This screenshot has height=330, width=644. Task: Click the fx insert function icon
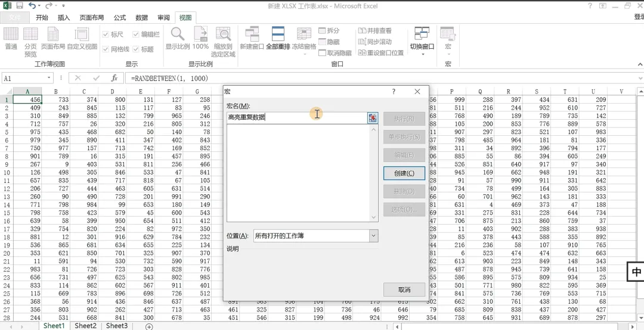[114, 78]
